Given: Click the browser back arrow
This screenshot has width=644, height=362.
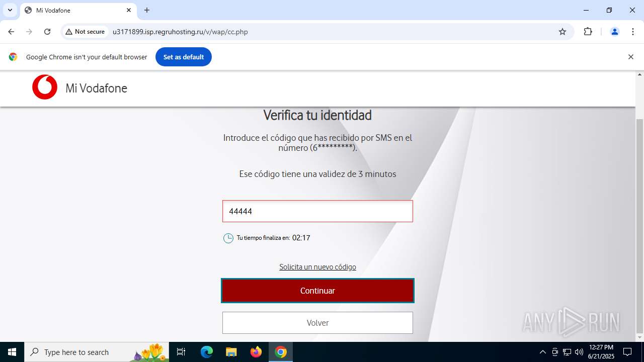Looking at the screenshot, I should point(11,32).
